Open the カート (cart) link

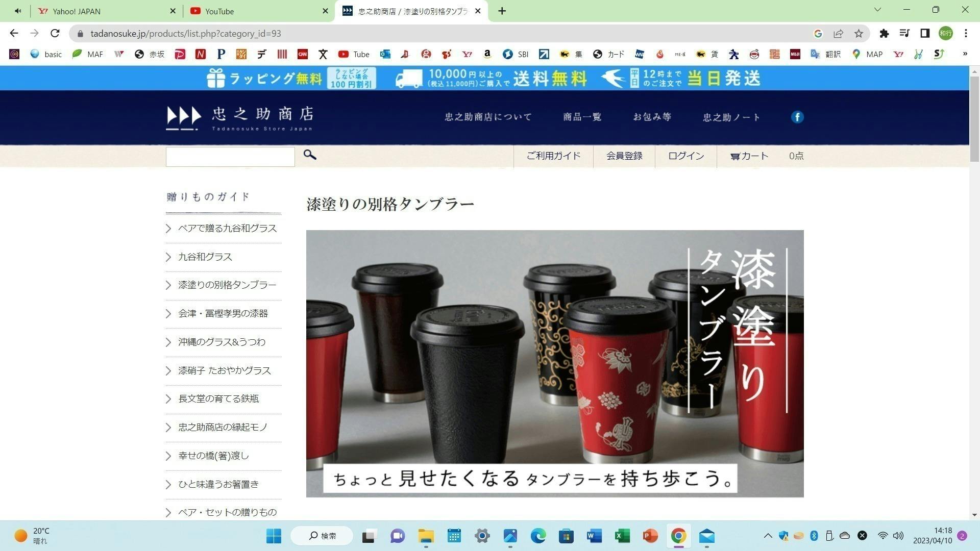coord(749,156)
